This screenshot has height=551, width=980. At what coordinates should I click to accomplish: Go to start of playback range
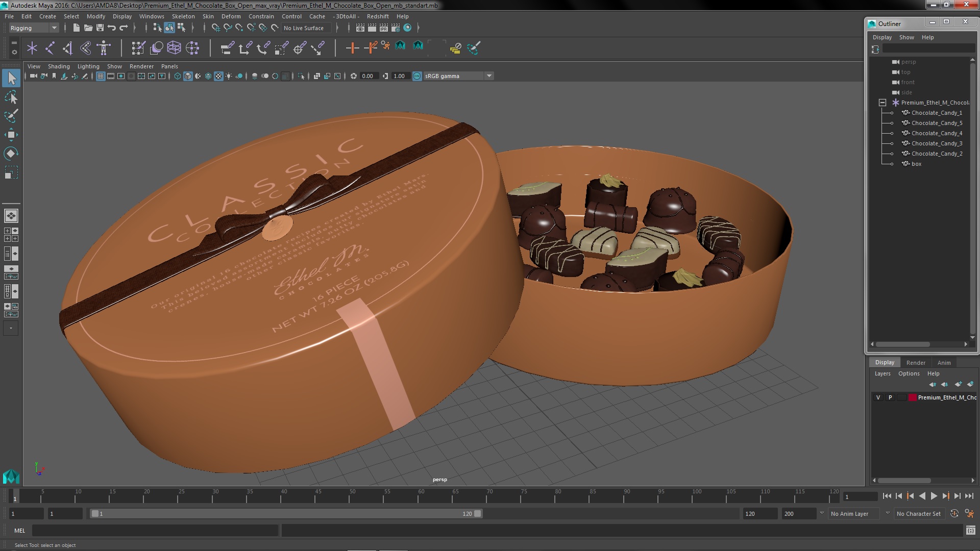point(887,496)
